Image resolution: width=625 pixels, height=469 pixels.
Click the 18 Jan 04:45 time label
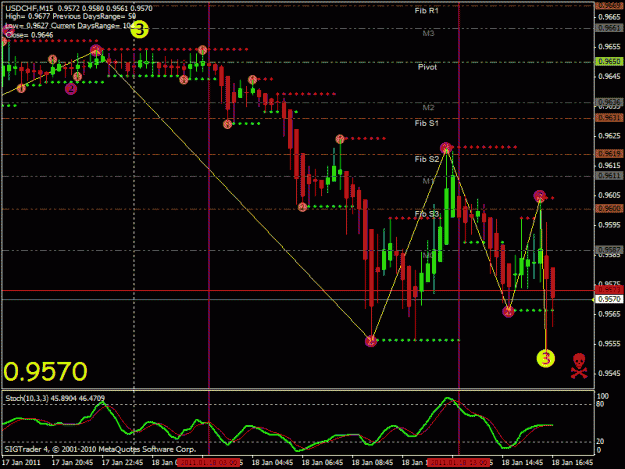pyautogui.click(x=273, y=463)
